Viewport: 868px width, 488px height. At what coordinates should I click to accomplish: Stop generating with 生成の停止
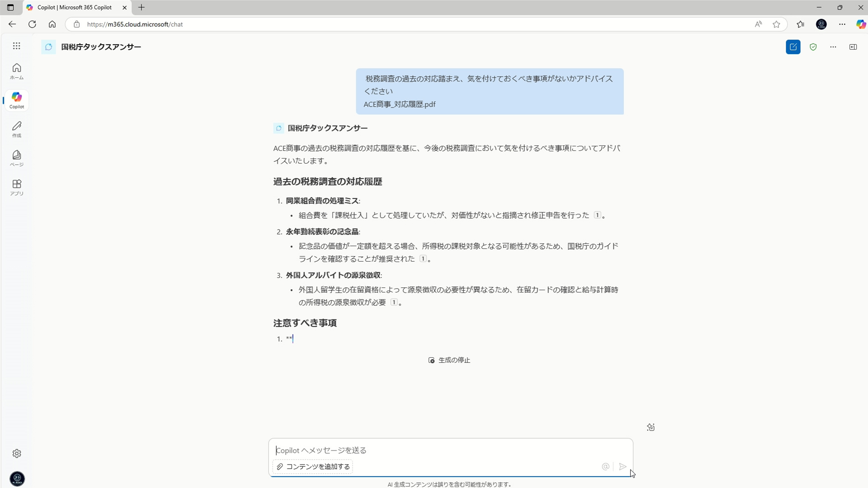(x=449, y=360)
